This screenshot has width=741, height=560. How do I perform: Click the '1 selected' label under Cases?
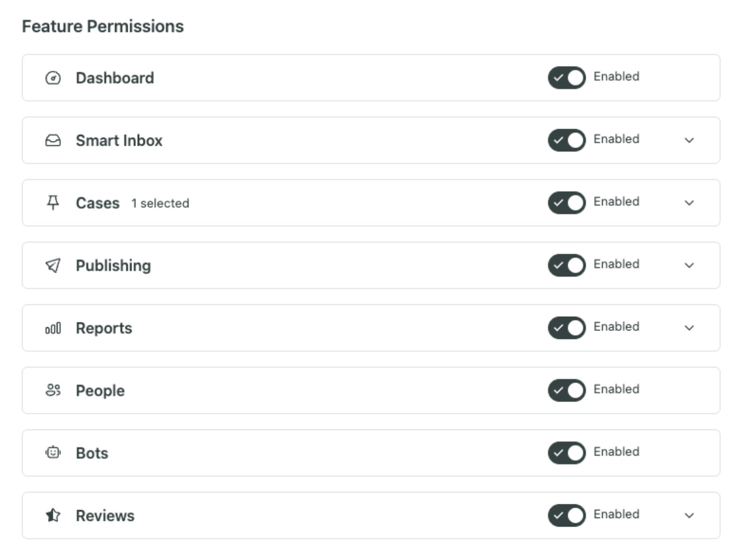161,203
